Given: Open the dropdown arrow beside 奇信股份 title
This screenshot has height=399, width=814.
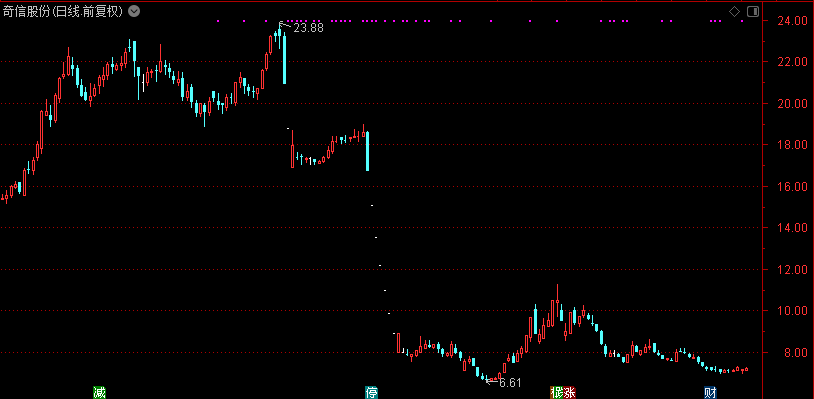Looking at the screenshot, I should click(134, 11).
